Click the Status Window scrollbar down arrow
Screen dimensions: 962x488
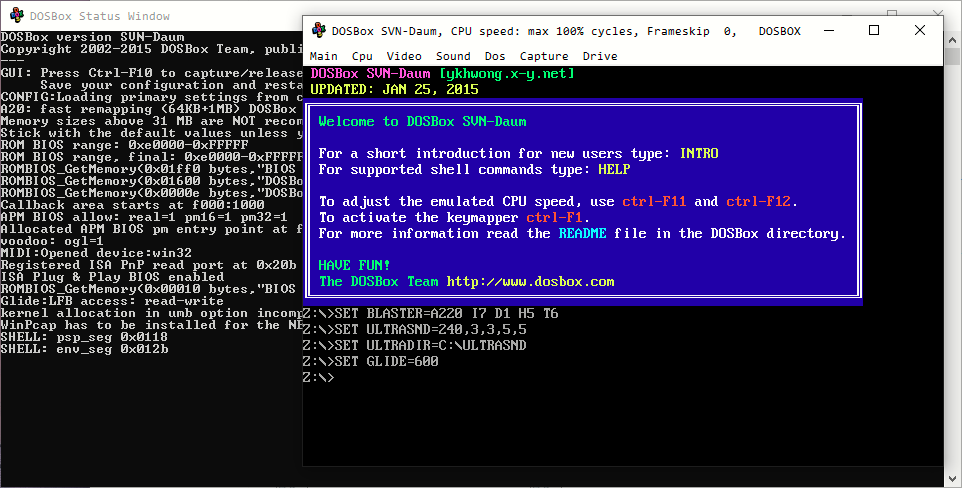pyautogui.click(x=952, y=478)
